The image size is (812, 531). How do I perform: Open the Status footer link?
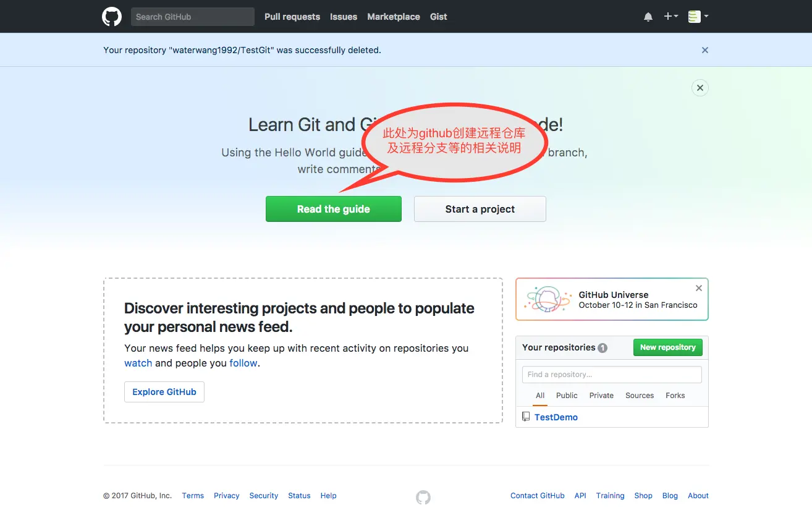tap(299, 496)
